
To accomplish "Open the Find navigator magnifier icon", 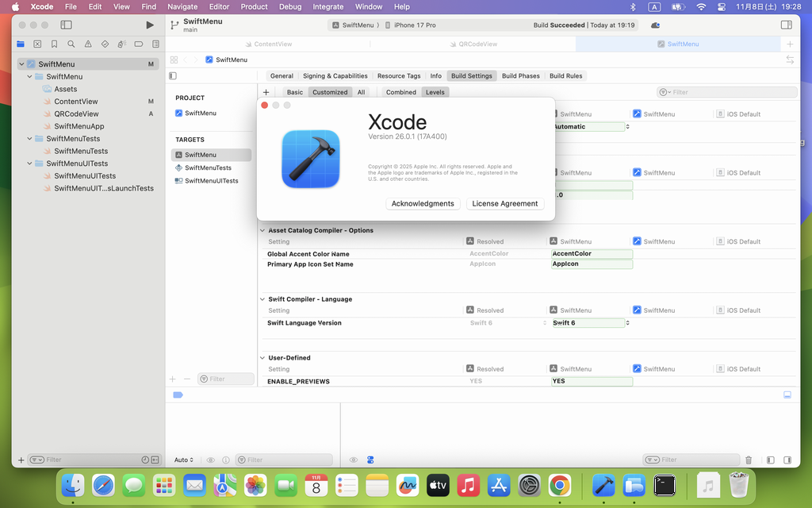I will [x=71, y=44].
